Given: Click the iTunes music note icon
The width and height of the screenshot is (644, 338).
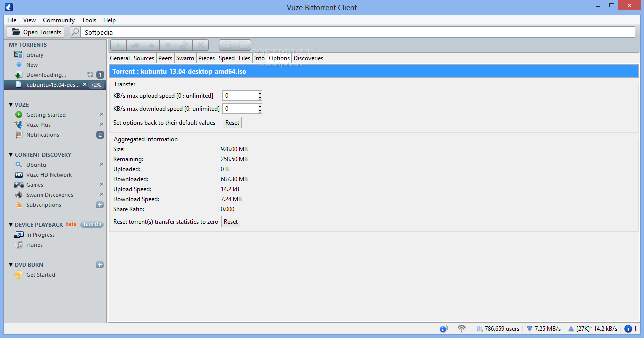Looking at the screenshot, I should coord(19,245).
